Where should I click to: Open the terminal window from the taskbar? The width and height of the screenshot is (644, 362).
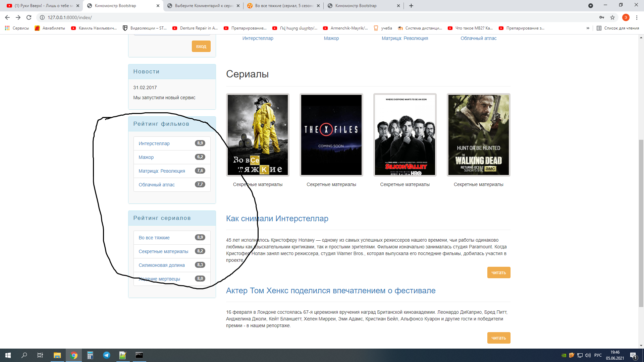tap(139, 355)
